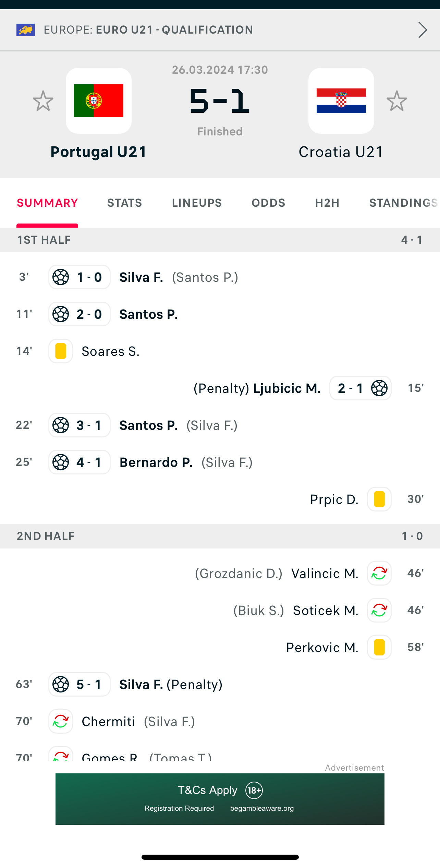Tap Soticek M. substitution icon
This screenshot has height=868, width=440.
379,610
